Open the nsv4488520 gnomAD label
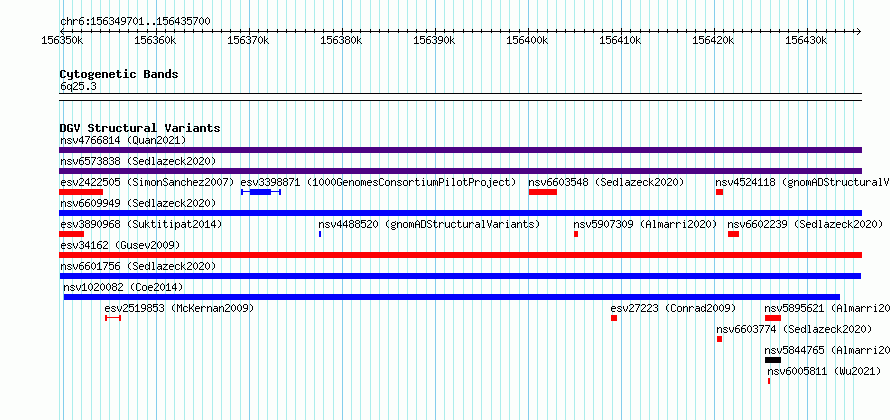The width and height of the screenshot is (890, 420). [x=429, y=224]
